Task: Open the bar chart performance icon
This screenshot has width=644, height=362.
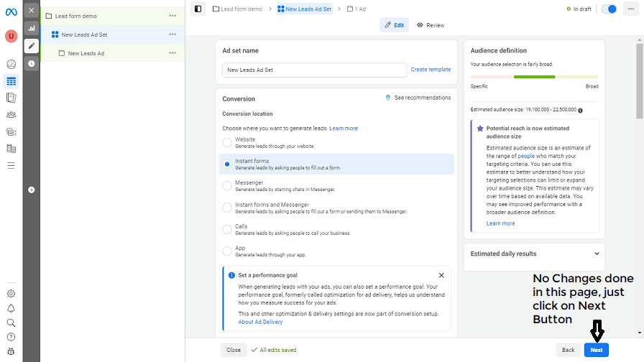Action: [x=31, y=28]
